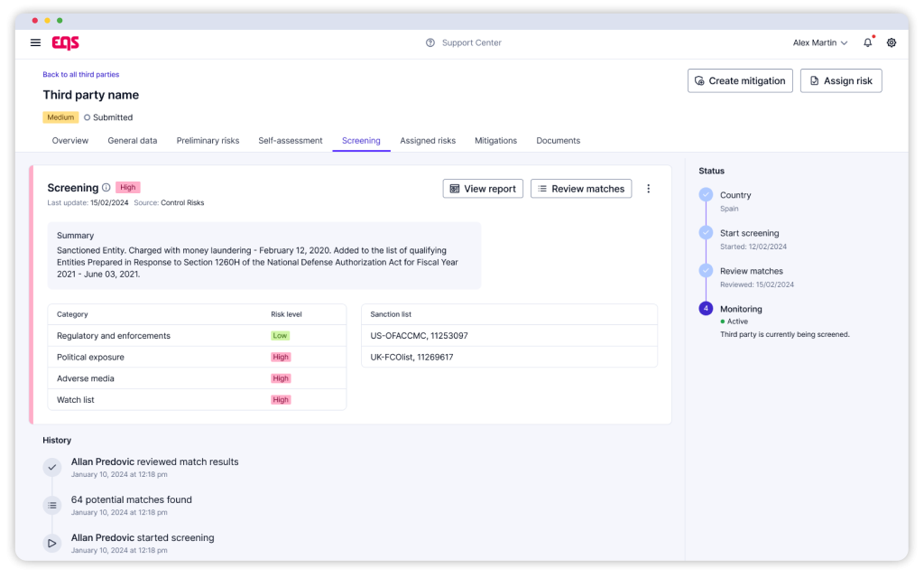Click the Review matches button
Image resolution: width=924 pixels, height=578 pixels.
click(580, 189)
